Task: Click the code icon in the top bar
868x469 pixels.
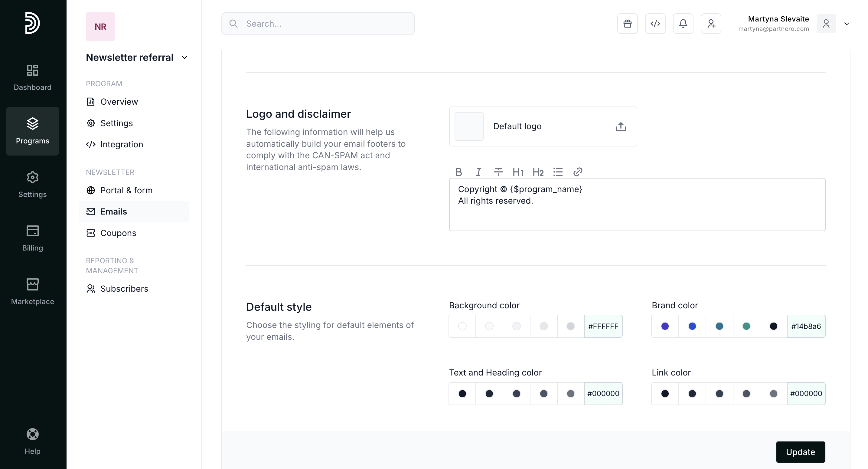Action: 655,24
